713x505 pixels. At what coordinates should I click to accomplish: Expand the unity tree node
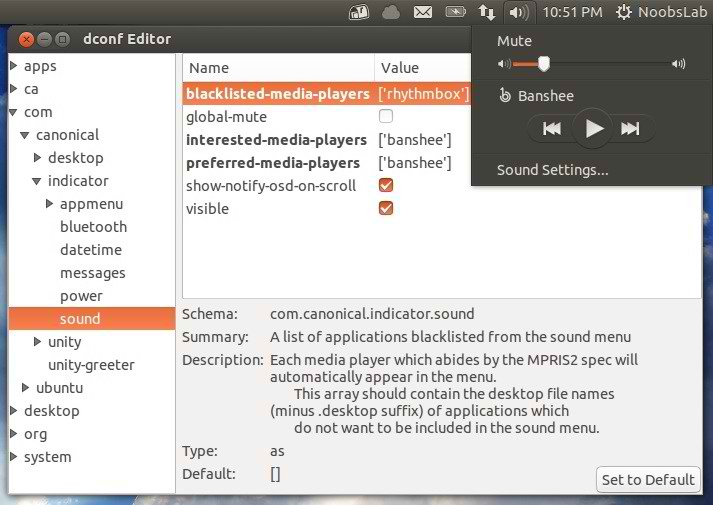(x=38, y=341)
